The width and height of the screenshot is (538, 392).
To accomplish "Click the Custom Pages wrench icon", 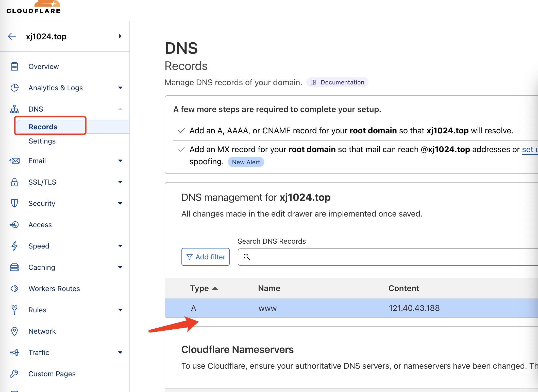I will click(14, 374).
